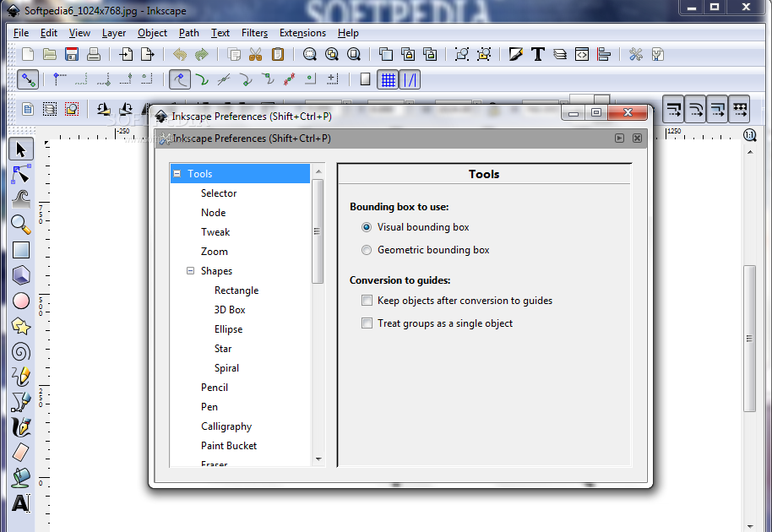Close the inner Preferences dock panel

tap(637, 138)
